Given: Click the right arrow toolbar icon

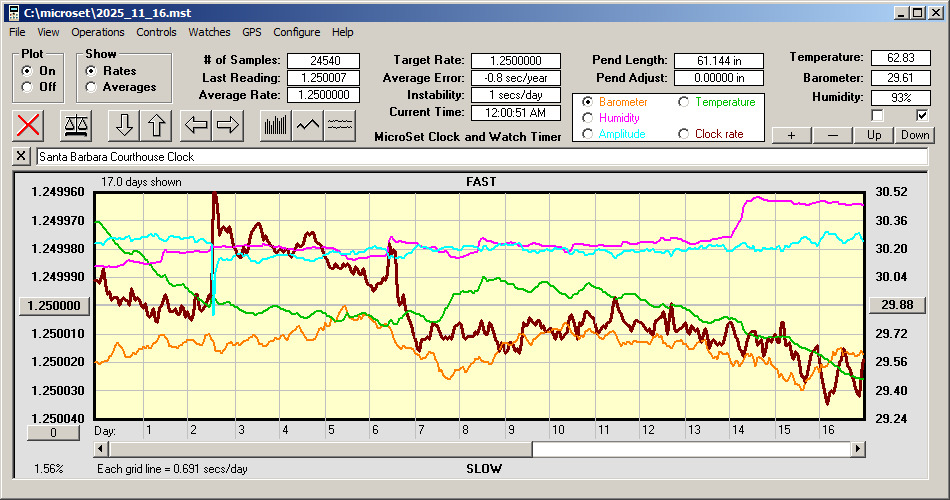Looking at the screenshot, I should click(228, 125).
